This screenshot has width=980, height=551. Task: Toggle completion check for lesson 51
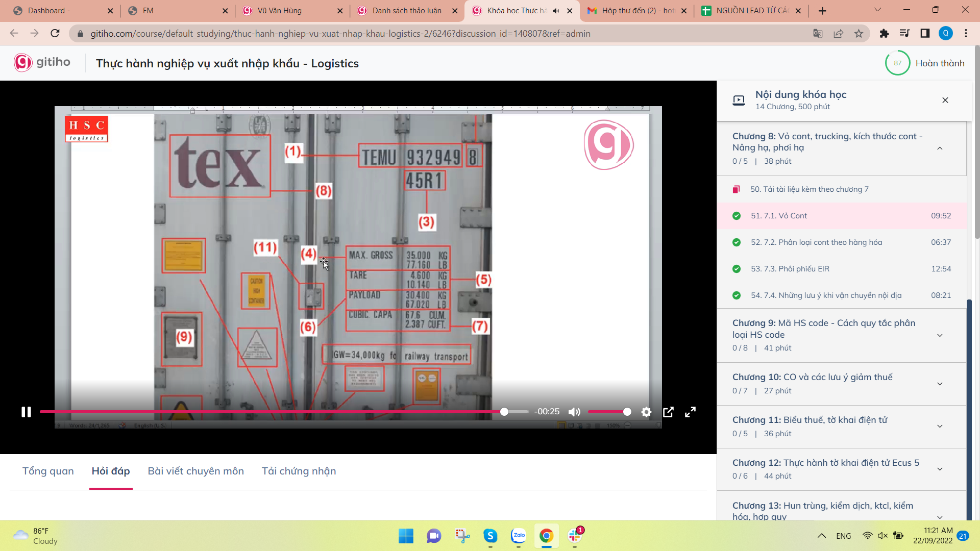pos(737,216)
